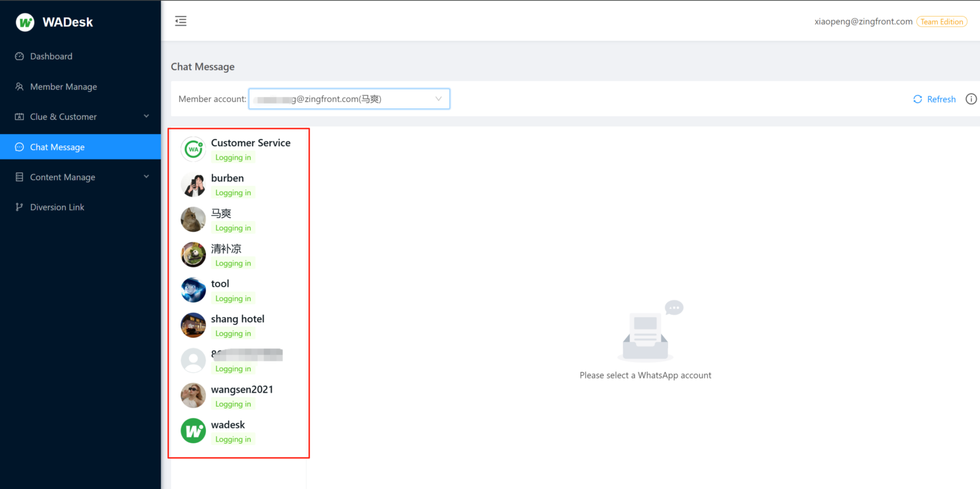Screen dimensions: 980x489
Task: Click the burben profile avatar
Action: tap(193, 184)
